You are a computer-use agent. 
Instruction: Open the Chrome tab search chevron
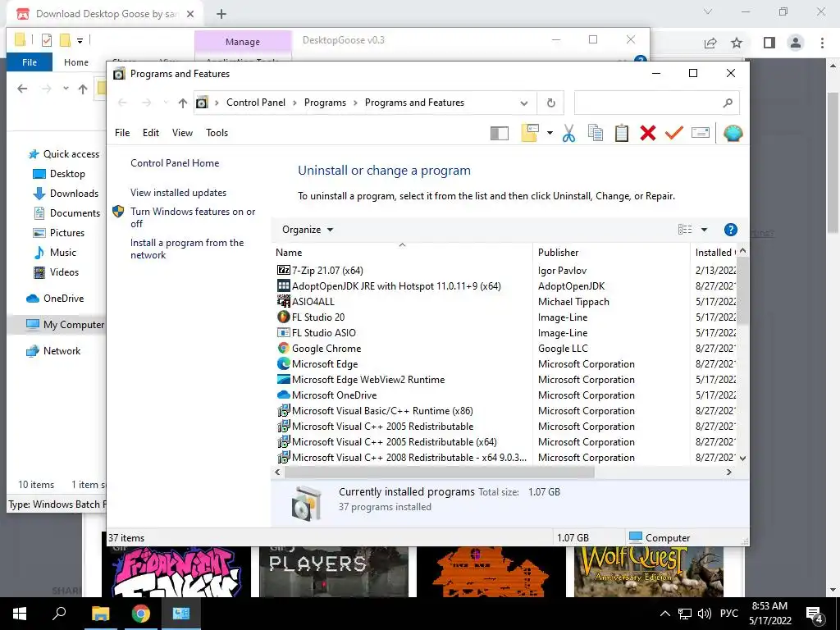(708, 11)
